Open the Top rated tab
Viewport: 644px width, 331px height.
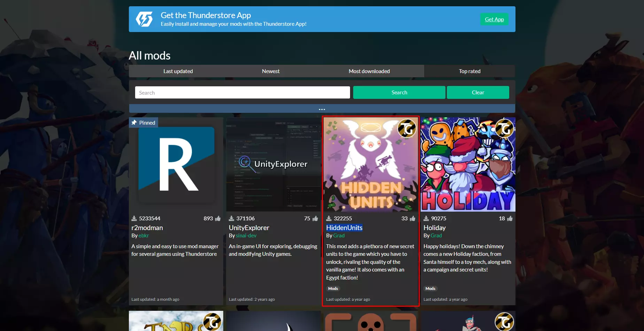tap(470, 71)
